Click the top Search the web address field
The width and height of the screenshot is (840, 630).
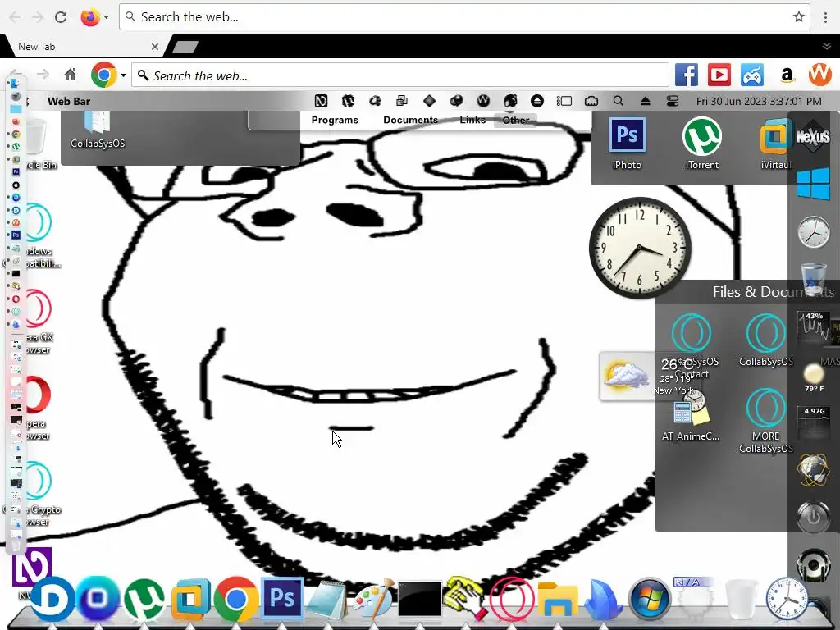click(464, 17)
